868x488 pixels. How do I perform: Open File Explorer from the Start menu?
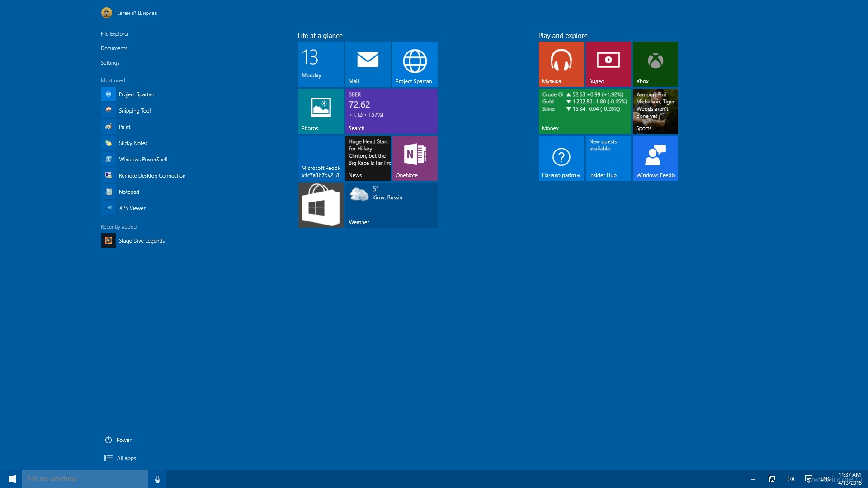115,34
